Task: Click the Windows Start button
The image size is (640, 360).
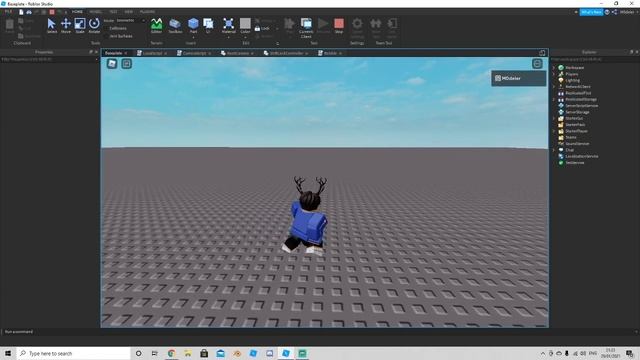Action: [8, 353]
